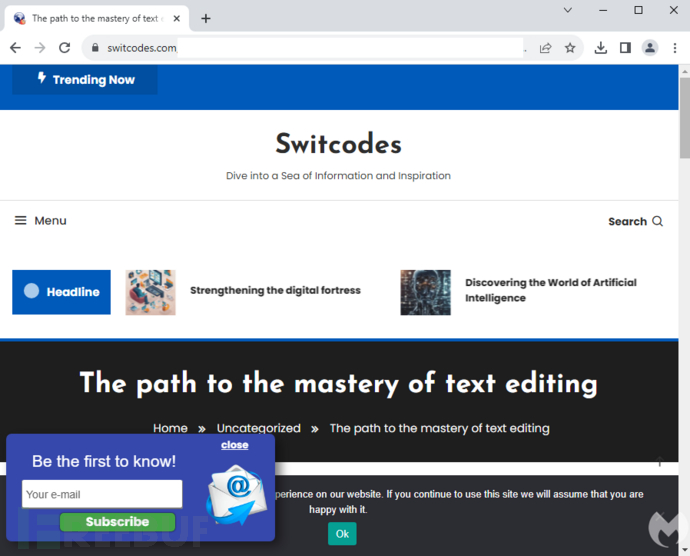Open the site Search
Image resolution: width=690 pixels, height=556 pixels.
click(635, 221)
